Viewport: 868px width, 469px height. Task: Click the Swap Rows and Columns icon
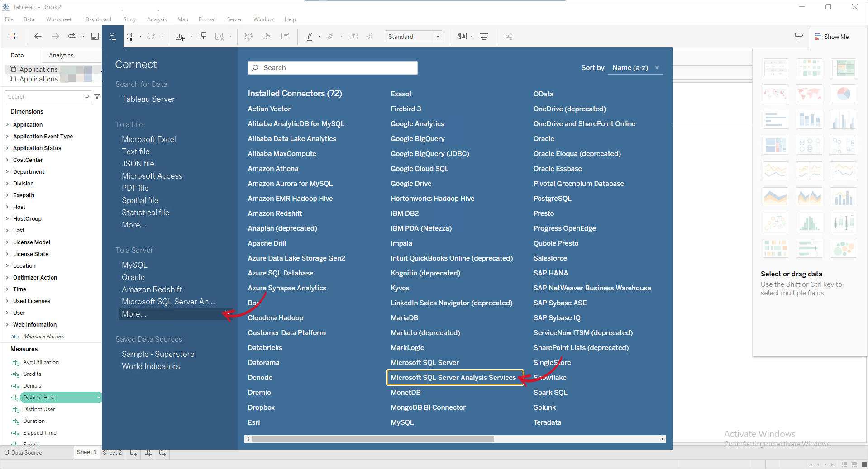249,36
